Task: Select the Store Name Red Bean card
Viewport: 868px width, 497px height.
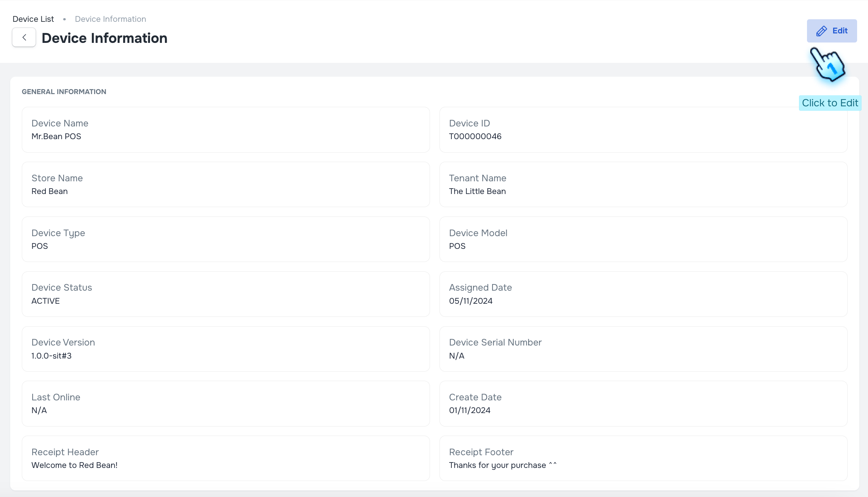Action: click(226, 185)
